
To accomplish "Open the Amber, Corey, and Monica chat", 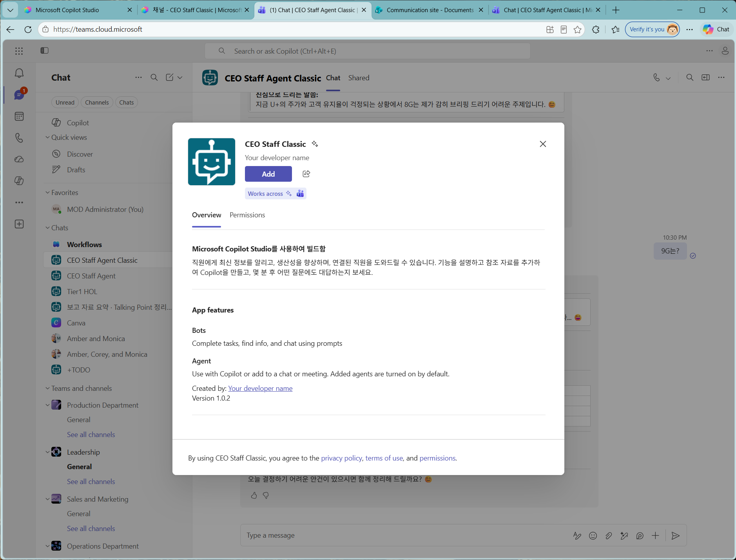I will pos(108,354).
